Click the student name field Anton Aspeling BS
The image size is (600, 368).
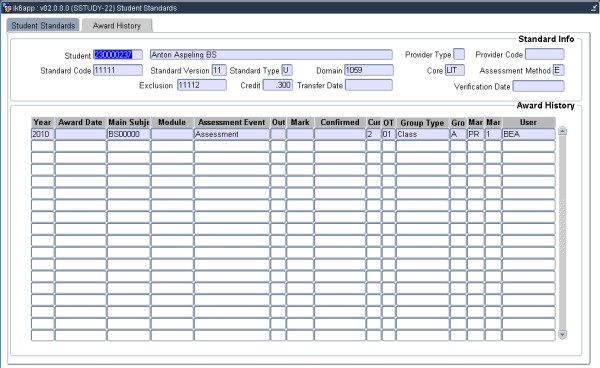coord(271,55)
